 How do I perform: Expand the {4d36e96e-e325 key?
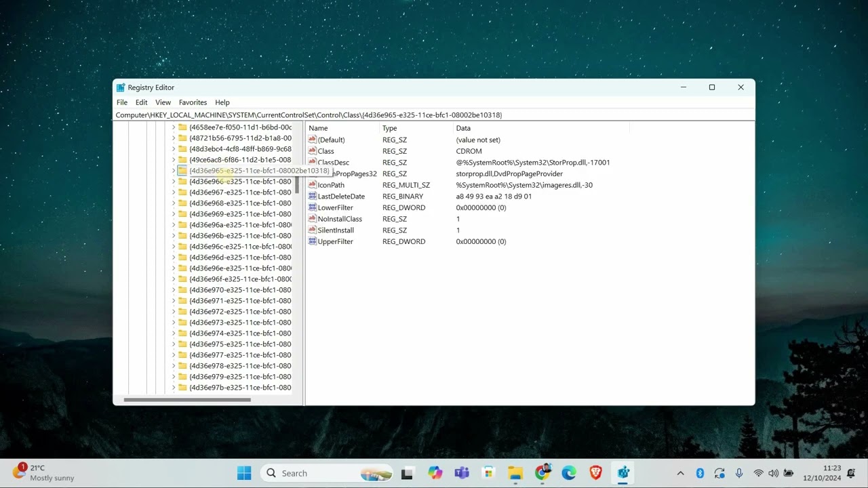pos(174,268)
